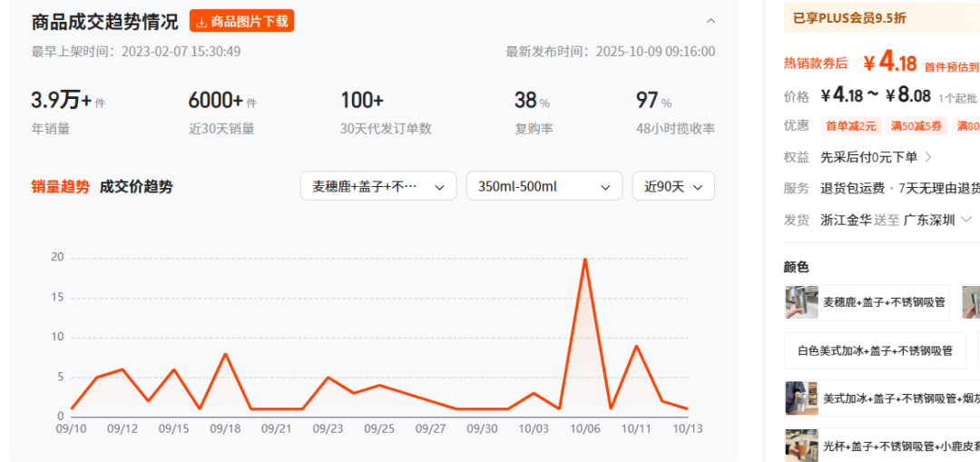Click the 最早上架时间 timestamp text
980x462 pixels.
(135, 51)
